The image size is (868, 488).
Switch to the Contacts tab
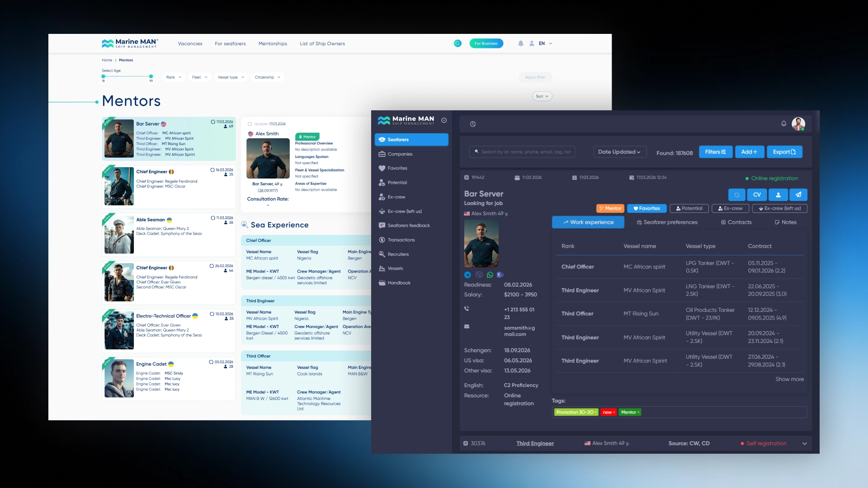[736, 222]
